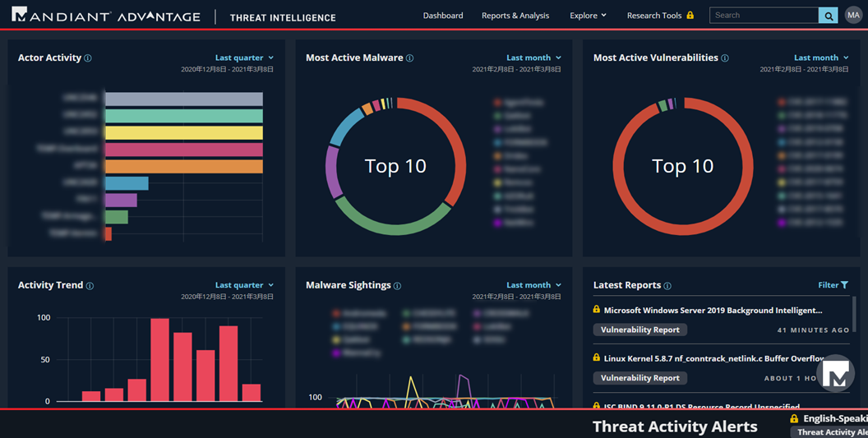868x438 pixels.
Task: Open the Most Active Vulnerabilities info icon
Action: pos(725,58)
